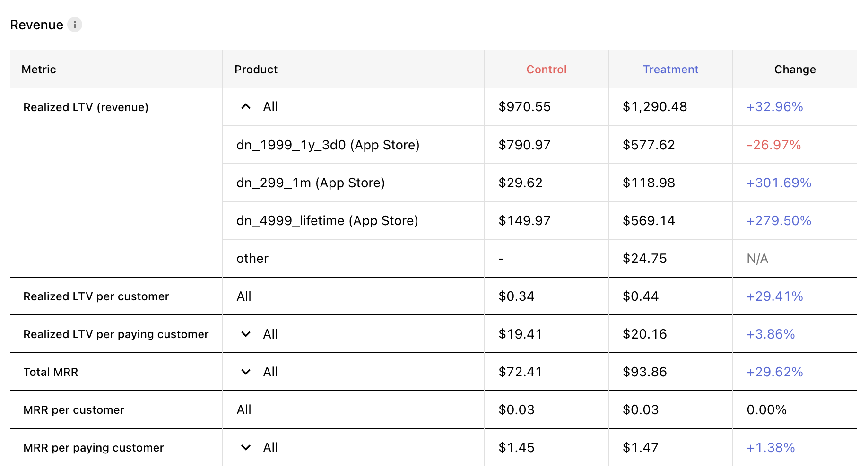The image size is (868, 470).
Task: Collapse the Realized LTV (revenue) All row
Action: click(246, 107)
